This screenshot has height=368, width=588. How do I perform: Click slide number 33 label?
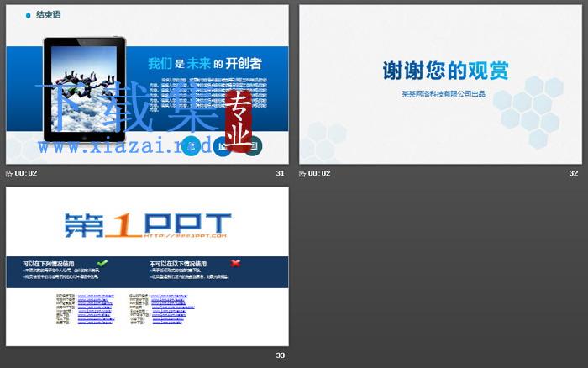coord(280,355)
